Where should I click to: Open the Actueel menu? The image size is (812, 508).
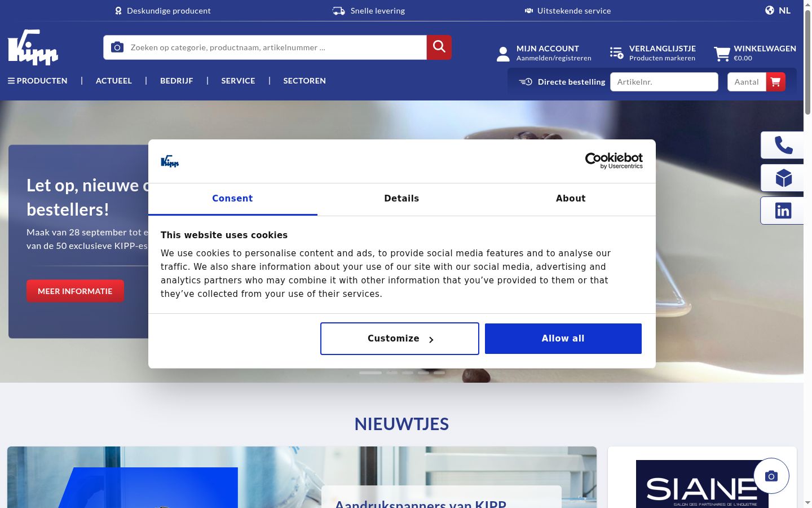coord(114,81)
